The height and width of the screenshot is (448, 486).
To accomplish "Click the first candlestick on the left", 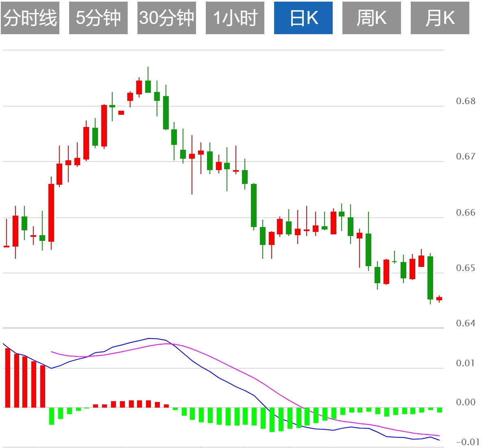I will (x=7, y=246).
